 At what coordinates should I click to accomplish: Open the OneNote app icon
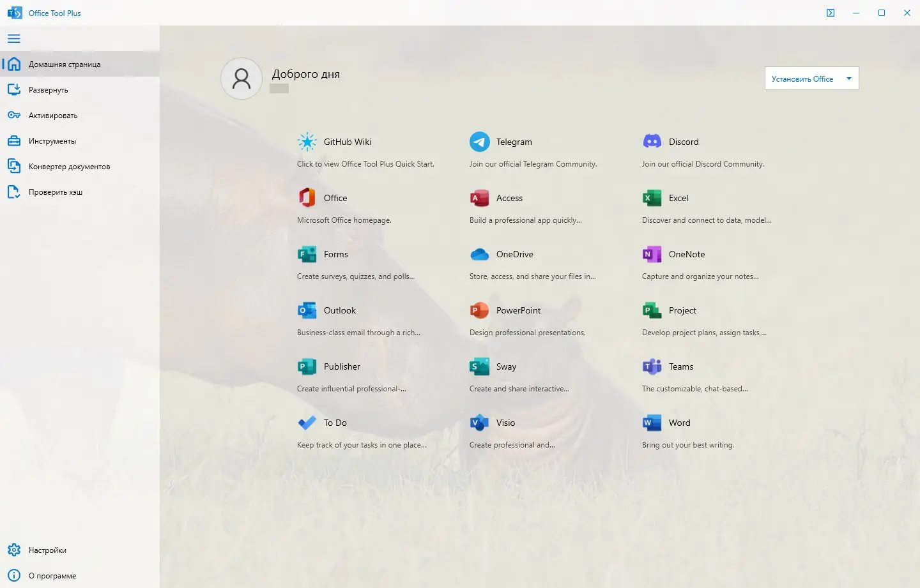click(x=652, y=254)
